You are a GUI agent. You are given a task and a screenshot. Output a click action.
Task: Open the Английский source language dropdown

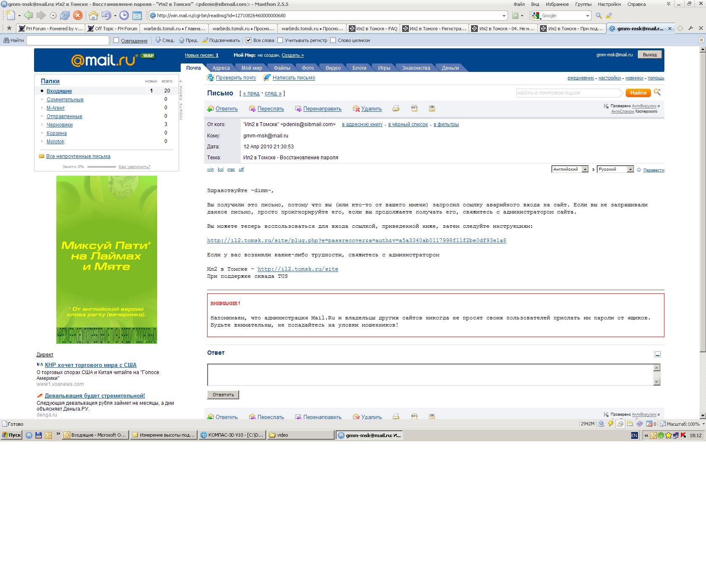[x=585, y=169]
